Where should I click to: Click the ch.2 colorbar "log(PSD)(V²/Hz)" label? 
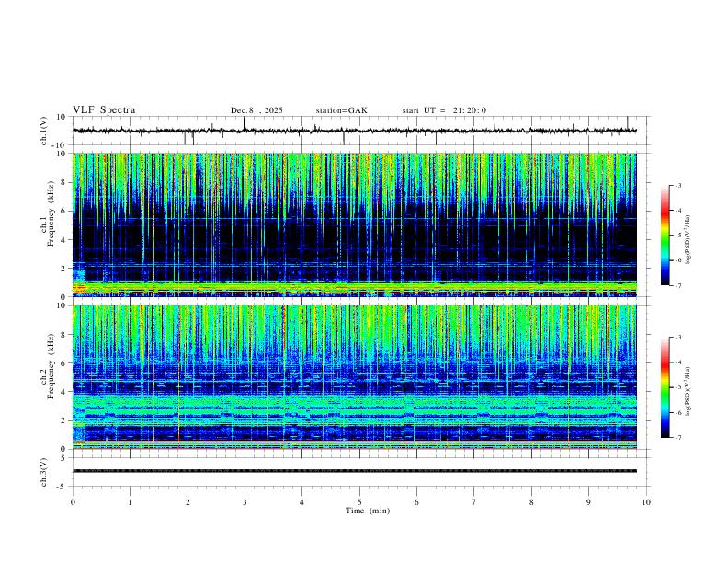tap(688, 391)
